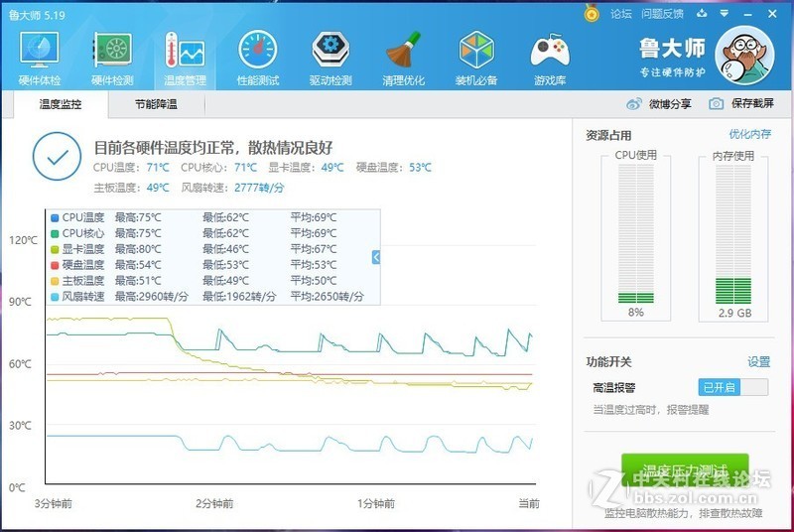Toggle 硬盘温度 red legend swatch
This screenshot has height=532, width=794.
coord(55,265)
